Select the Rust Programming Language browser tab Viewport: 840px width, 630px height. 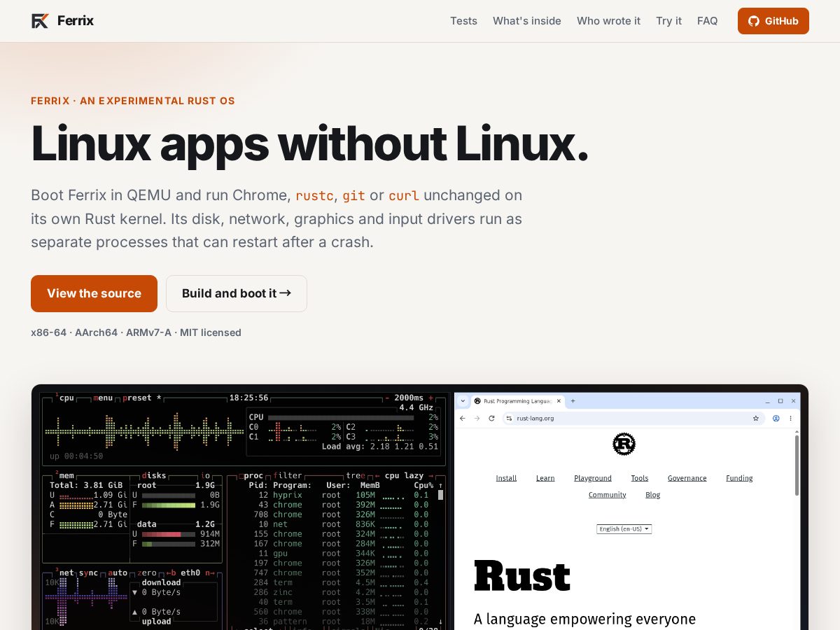(517, 401)
